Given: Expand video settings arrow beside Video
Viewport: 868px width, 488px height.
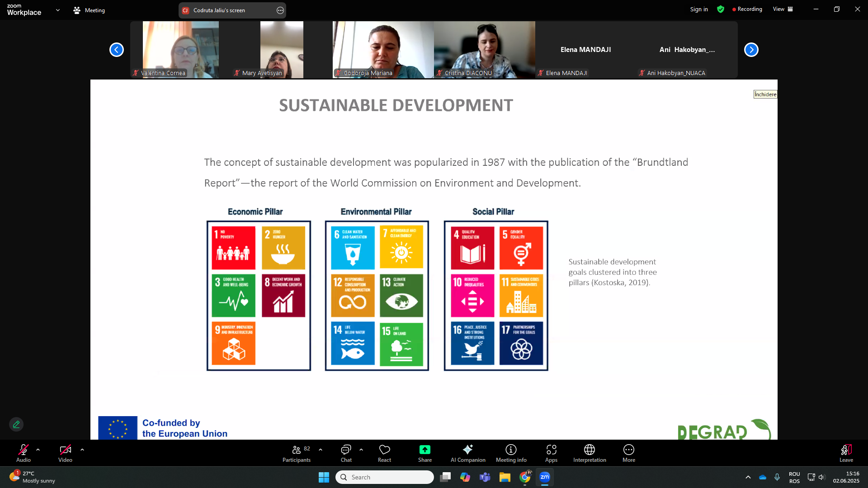Looking at the screenshot, I should [x=82, y=450].
